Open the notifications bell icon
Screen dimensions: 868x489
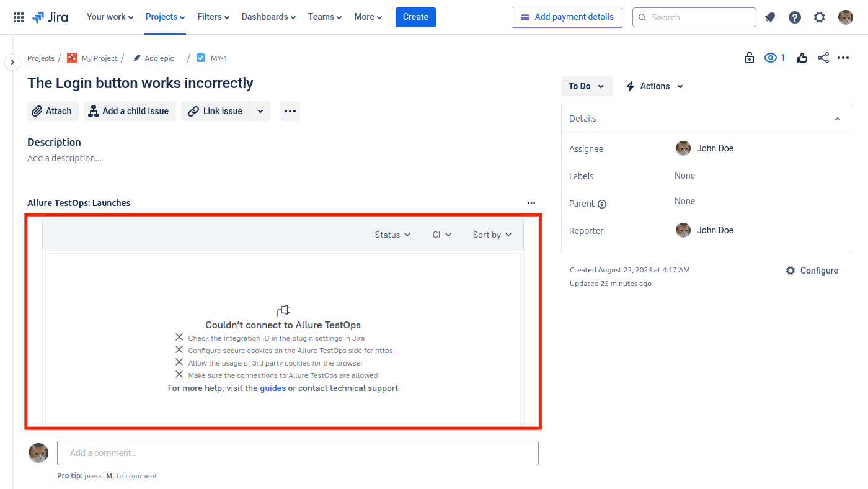pyautogui.click(x=770, y=17)
